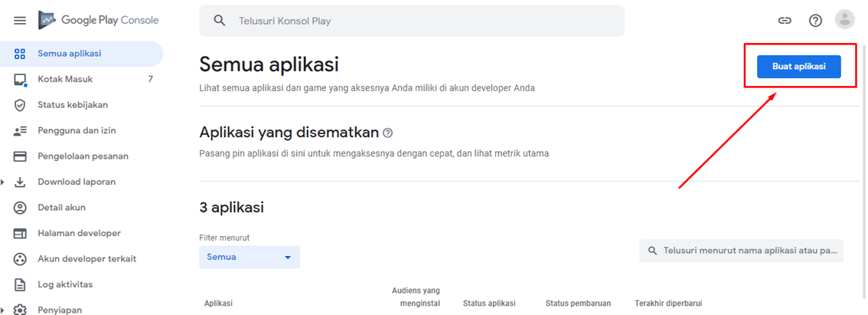
Task: Click the Halaman developer page icon
Action: coord(20,234)
